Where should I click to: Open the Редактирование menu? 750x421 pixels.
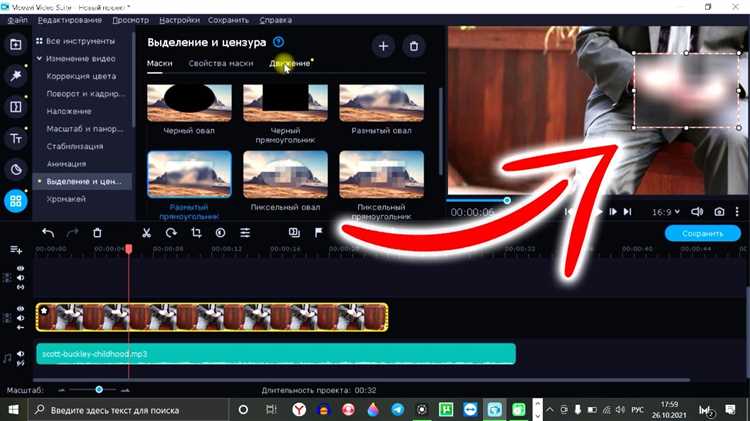(70, 20)
